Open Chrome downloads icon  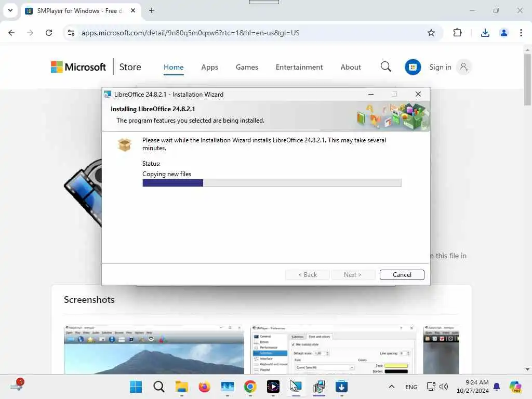[x=485, y=33]
